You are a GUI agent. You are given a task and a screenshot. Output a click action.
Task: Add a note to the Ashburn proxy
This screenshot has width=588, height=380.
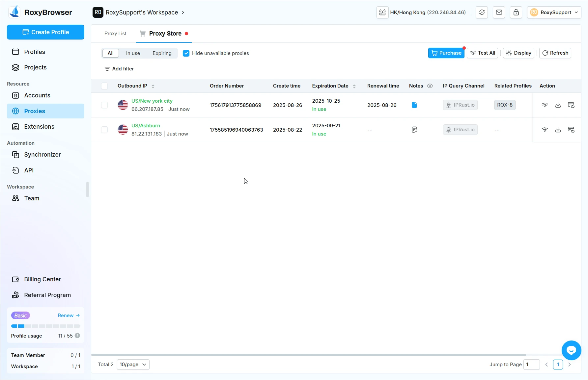point(414,130)
